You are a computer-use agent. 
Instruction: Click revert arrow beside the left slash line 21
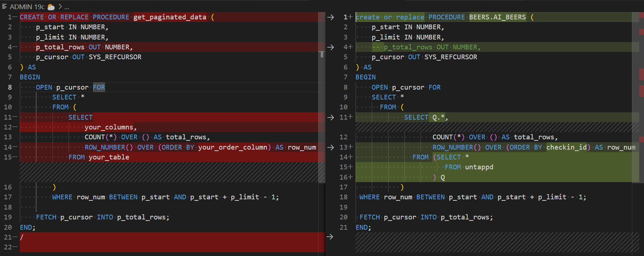(x=330, y=237)
